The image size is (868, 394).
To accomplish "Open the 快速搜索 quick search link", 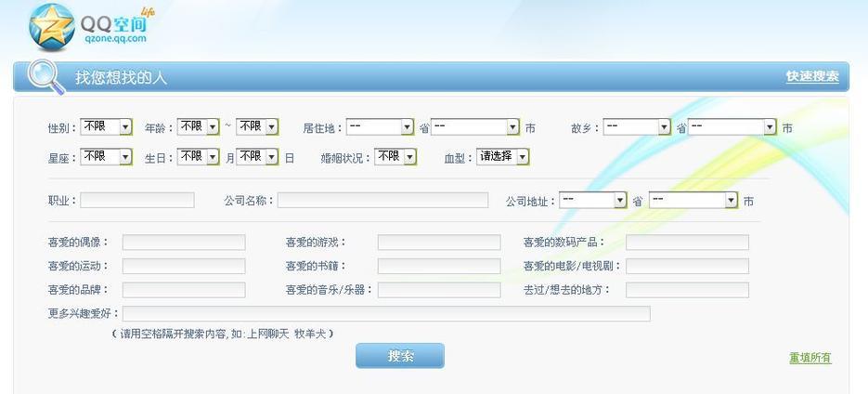I will click(812, 76).
